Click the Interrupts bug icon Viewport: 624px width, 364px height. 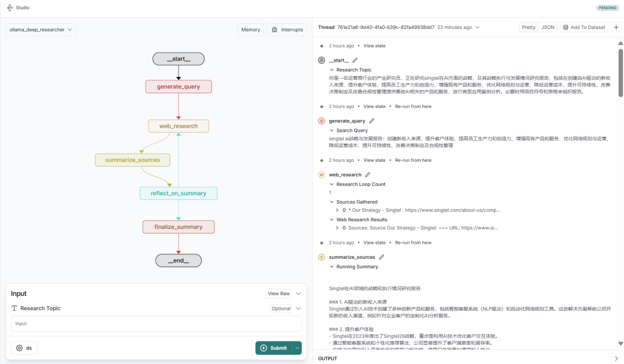tap(274, 29)
